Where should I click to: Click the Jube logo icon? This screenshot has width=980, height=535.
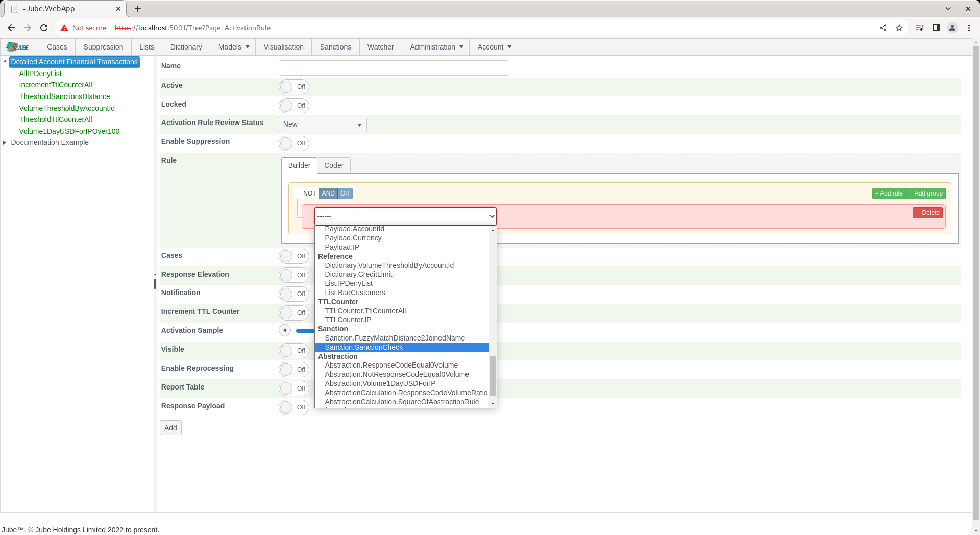(x=17, y=47)
